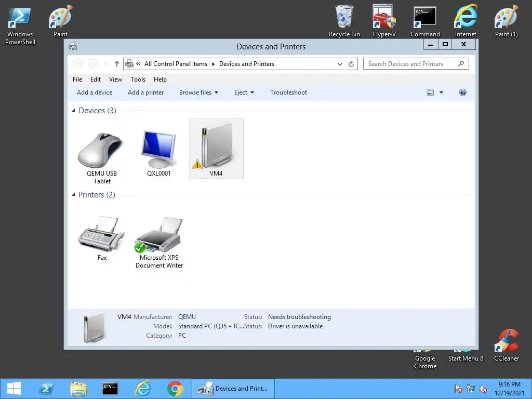Open the Command prompt desktop shortcut
The height and width of the screenshot is (399, 532).
click(x=425, y=21)
